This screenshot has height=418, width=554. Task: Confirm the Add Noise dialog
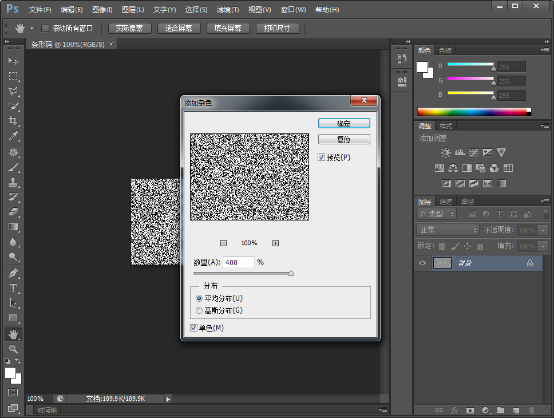pyautogui.click(x=344, y=123)
